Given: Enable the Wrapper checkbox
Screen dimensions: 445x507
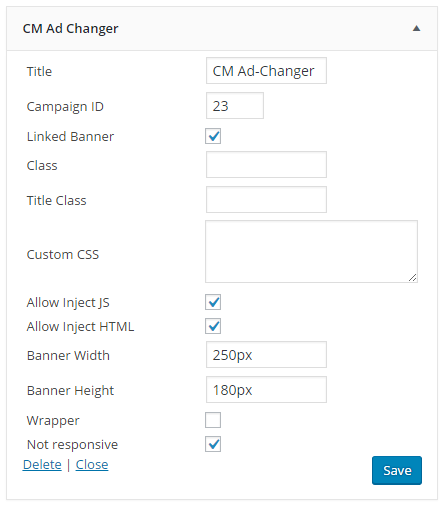Looking at the screenshot, I should coord(213,420).
